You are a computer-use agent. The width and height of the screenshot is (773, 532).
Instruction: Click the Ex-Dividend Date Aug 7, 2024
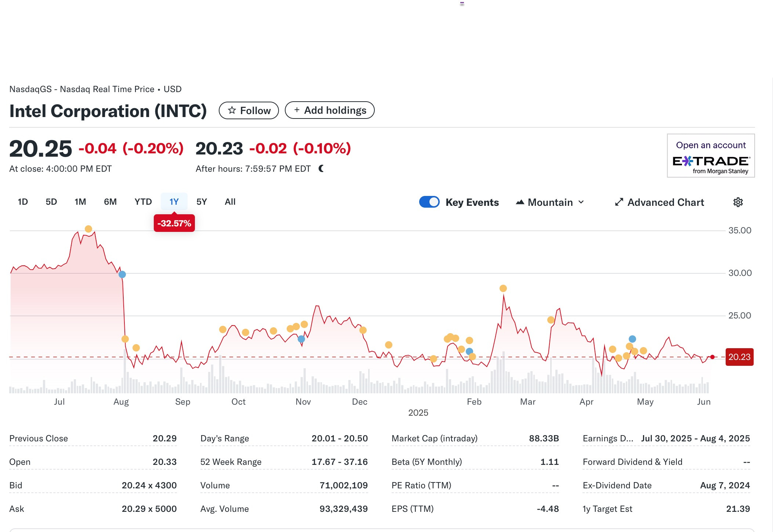(x=725, y=485)
